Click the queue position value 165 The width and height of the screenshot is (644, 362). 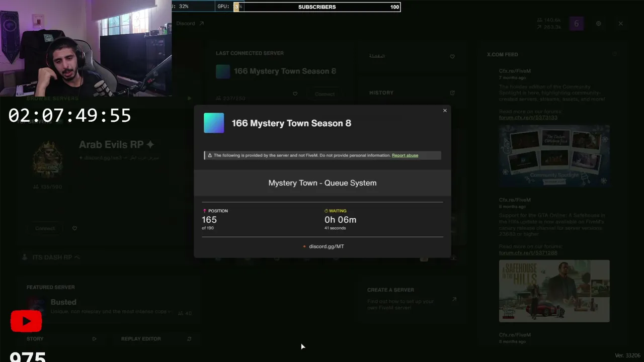(209, 220)
